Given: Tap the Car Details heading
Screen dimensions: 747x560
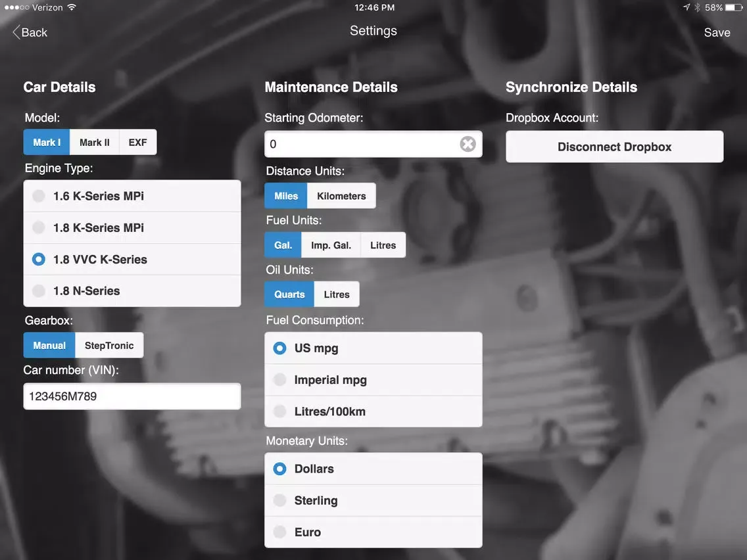Looking at the screenshot, I should pos(60,87).
